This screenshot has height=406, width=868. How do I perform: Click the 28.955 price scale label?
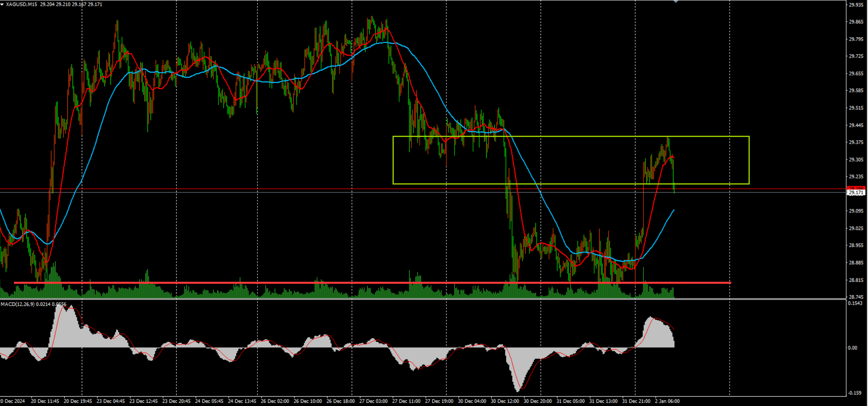click(856, 245)
